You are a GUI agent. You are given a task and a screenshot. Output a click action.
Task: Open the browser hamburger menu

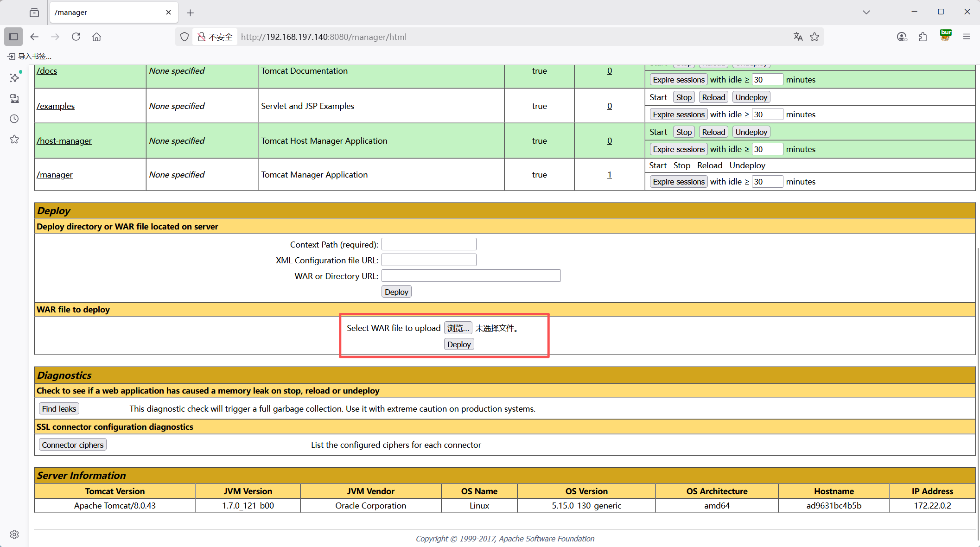[967, 37]
